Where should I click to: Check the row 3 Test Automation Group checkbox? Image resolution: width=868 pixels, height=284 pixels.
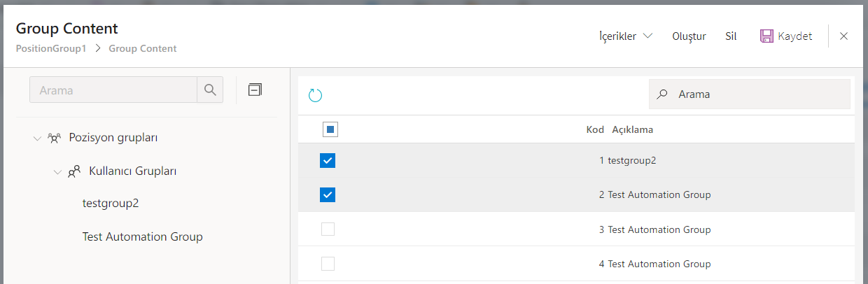click(x=328, y=229)
